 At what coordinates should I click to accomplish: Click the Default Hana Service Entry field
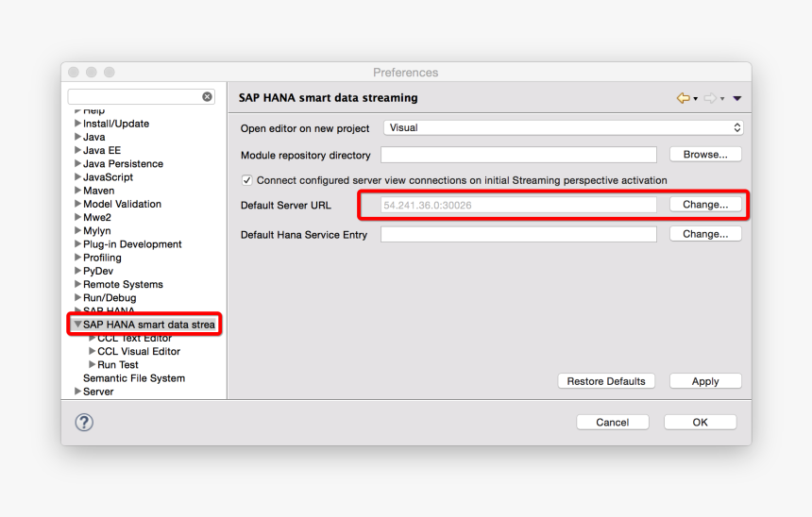tap(519, 234)
